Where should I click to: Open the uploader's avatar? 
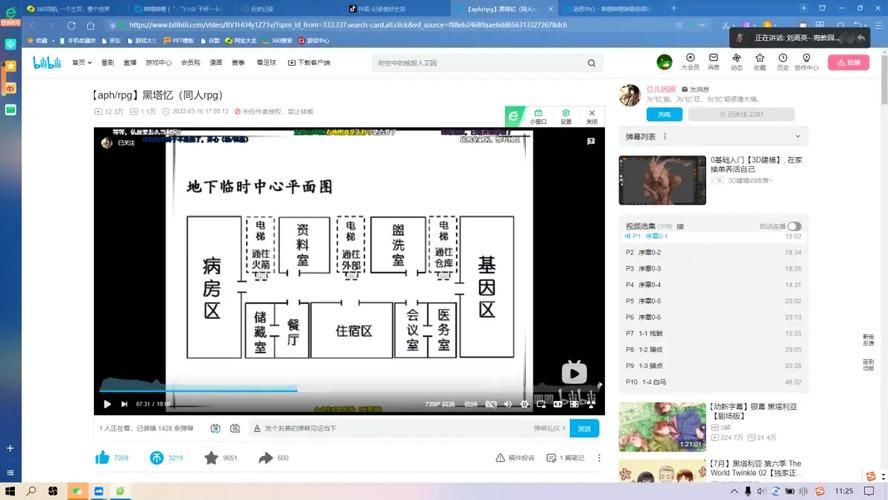point(630,95)
